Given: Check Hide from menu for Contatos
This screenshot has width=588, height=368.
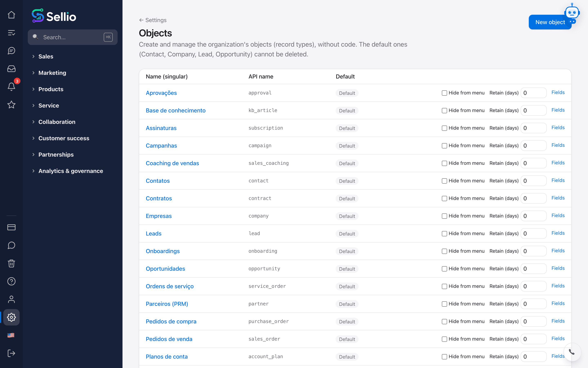Looking at the screenshot, I should click(x=444, y=181).
